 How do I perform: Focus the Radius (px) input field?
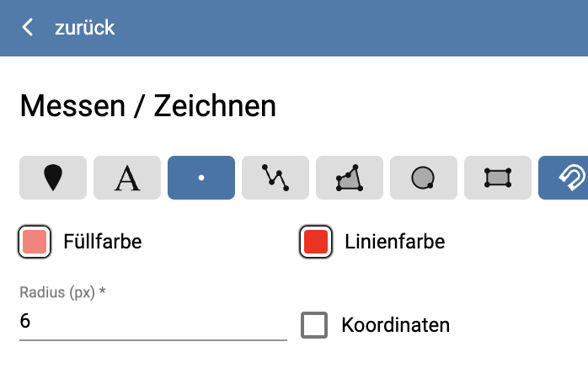coord(152,322)
